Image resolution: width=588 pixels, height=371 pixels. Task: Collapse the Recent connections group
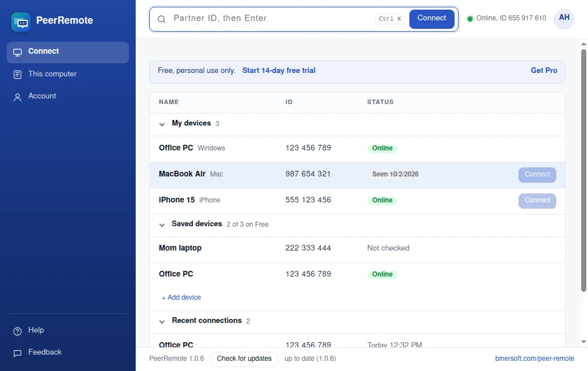[x=162, y=321]
